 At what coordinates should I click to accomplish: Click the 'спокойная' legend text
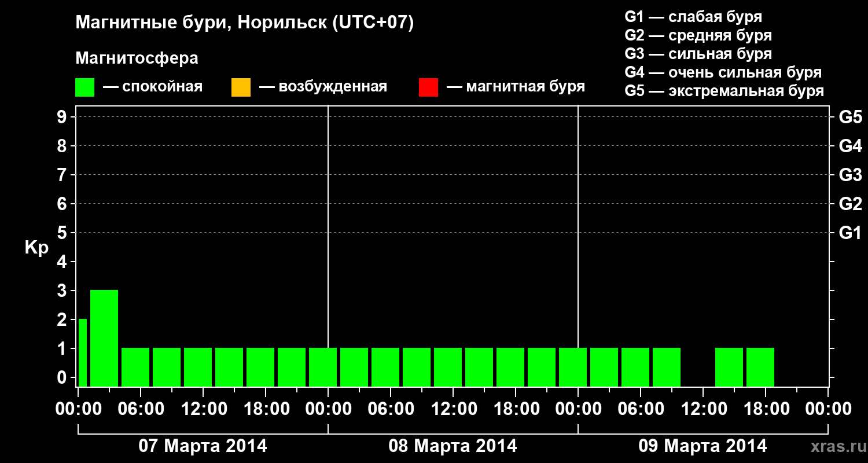(x=163, y=87)
